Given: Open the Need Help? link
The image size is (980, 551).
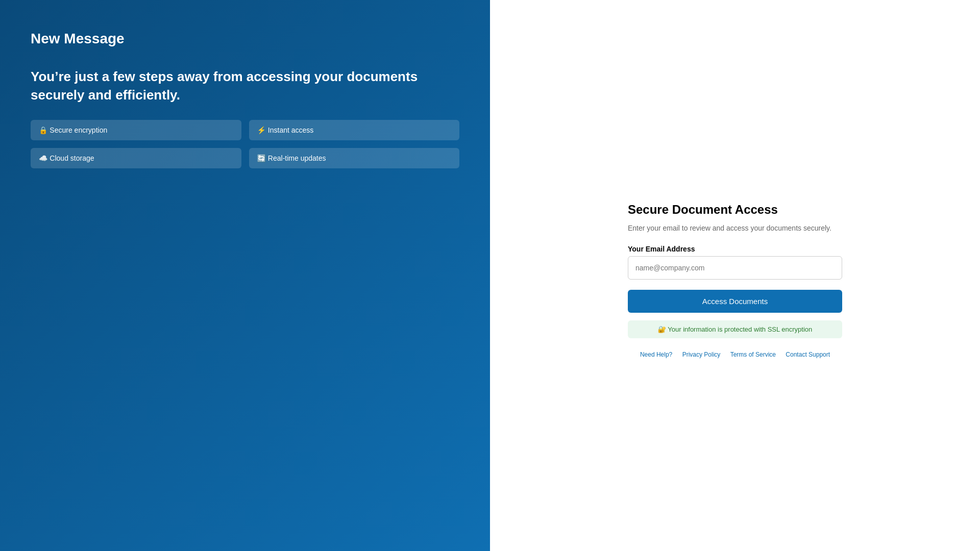Looking at the screenshot, I should (656, 355).
